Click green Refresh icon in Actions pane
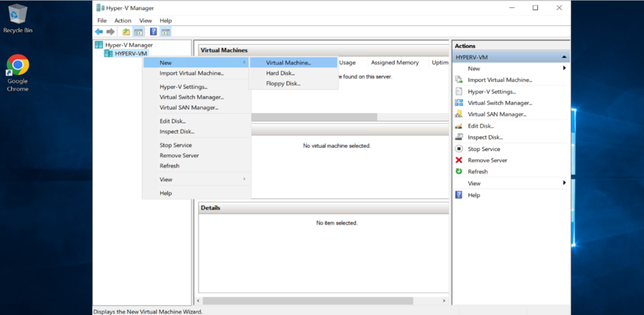Screen dimensions: 644x315 coord(459,171)
